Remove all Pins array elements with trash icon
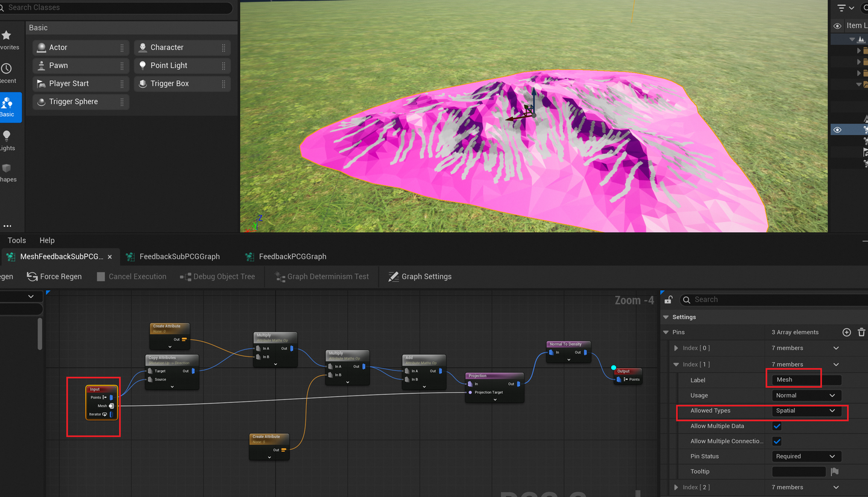Viewport: 868px width, 497px height. pyautogui.click(x=861, y=332)
